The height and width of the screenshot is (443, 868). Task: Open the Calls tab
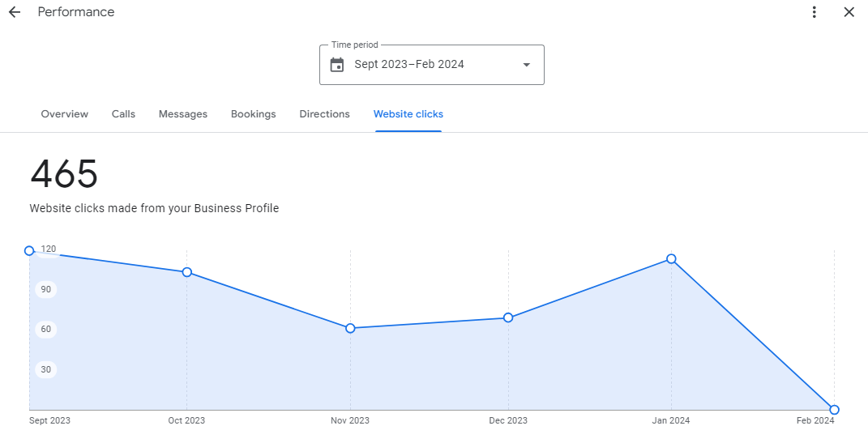pos(123,114)
